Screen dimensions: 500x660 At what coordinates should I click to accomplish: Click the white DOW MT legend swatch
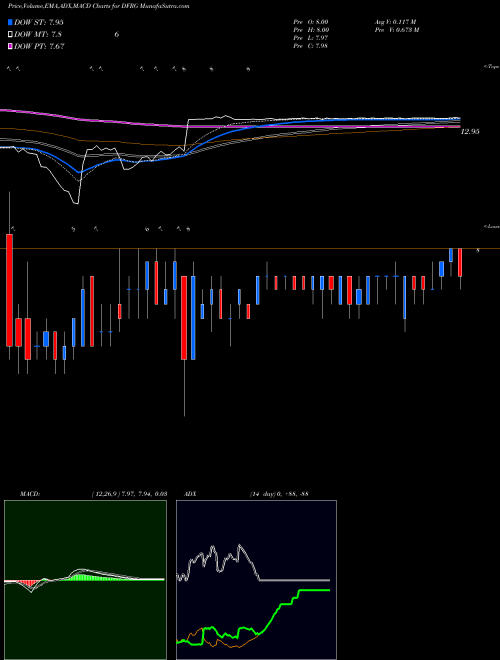coord(10,34)
